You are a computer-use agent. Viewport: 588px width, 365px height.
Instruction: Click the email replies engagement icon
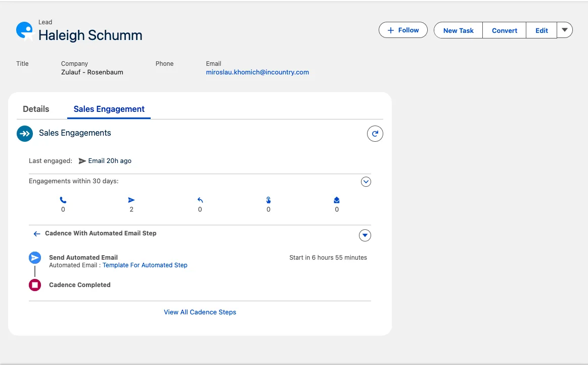200,200
